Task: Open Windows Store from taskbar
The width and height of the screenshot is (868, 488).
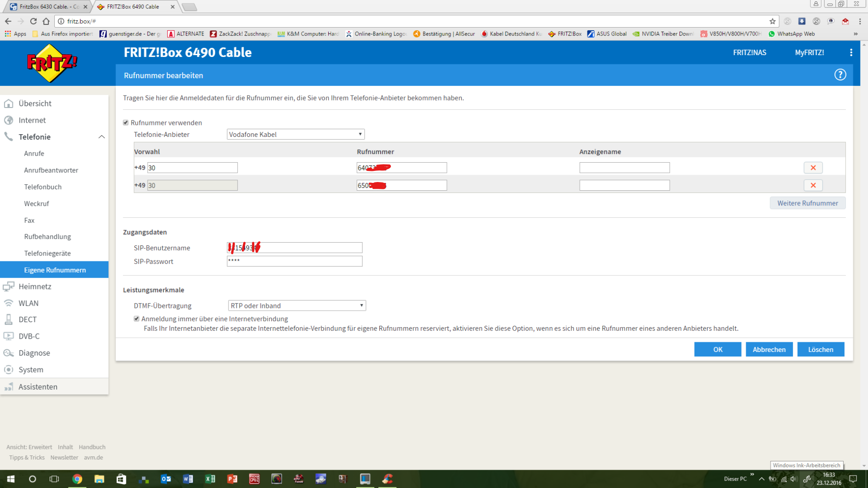Action: (x=121, y=479)
